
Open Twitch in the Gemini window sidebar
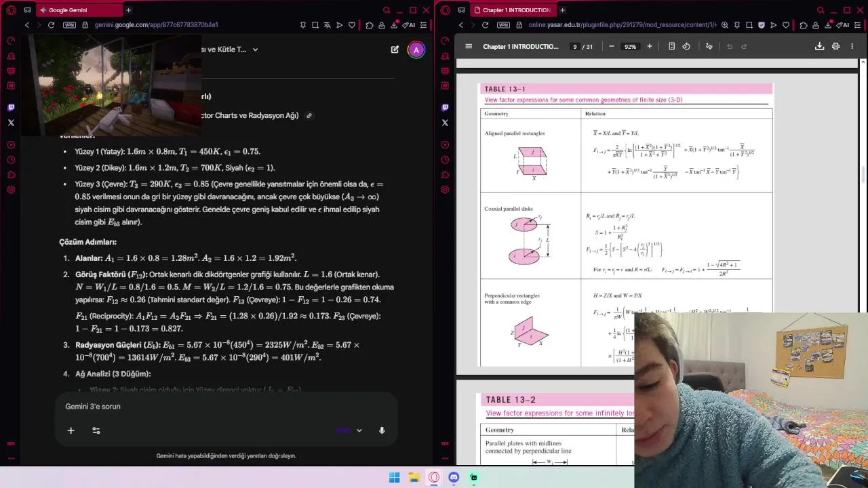coord(11,107)
